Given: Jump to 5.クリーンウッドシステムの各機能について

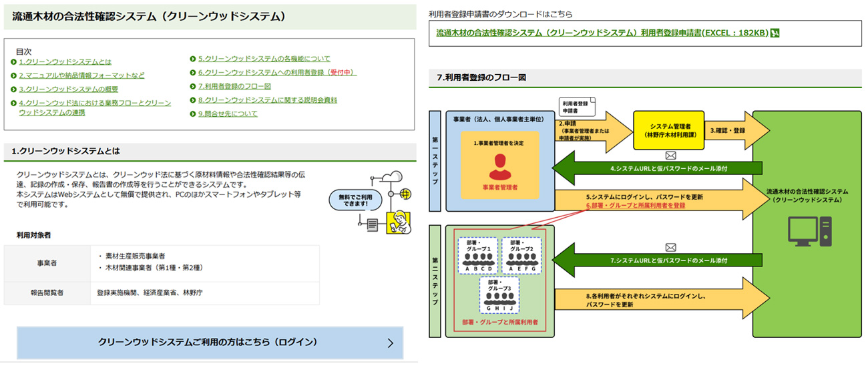Looking at the screenshot, I should tap(264, 59).
